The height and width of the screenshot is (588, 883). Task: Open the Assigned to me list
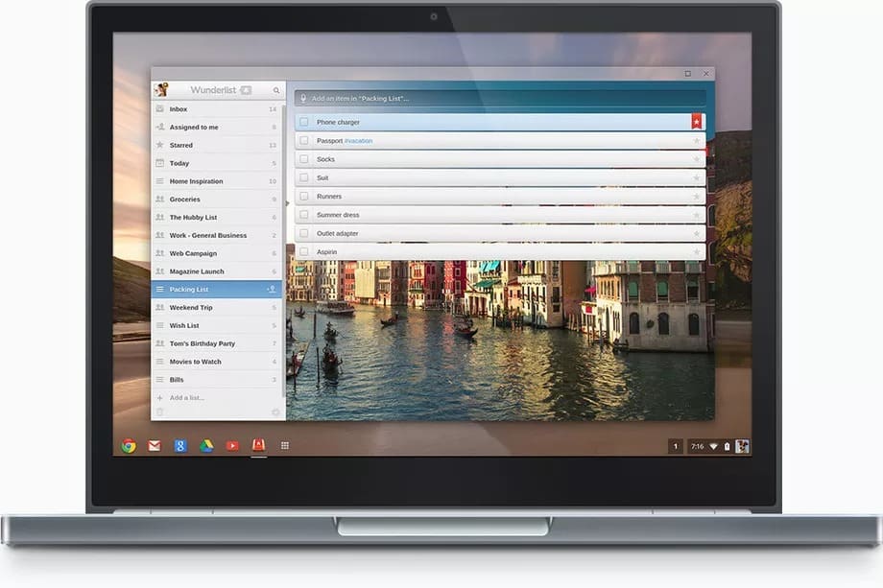click(216, 128)
